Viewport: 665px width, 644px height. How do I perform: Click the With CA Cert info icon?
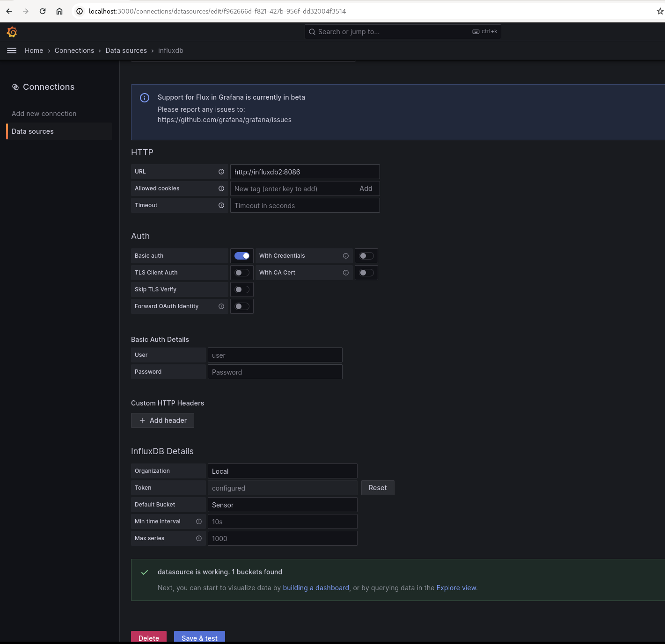[x=346, y=273]
